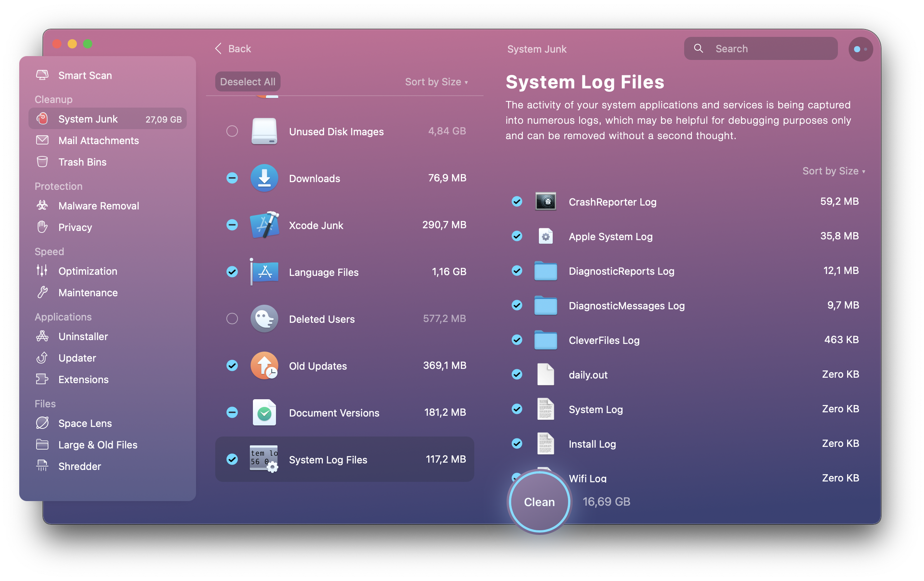
Task: Open the Mail Attachments cleanup section
Action: click(x=97, y=141)
